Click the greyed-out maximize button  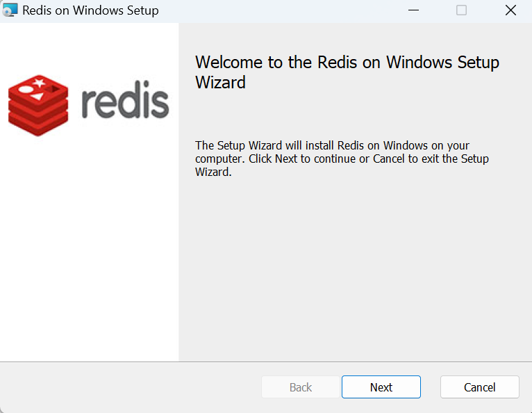point(461,10)
